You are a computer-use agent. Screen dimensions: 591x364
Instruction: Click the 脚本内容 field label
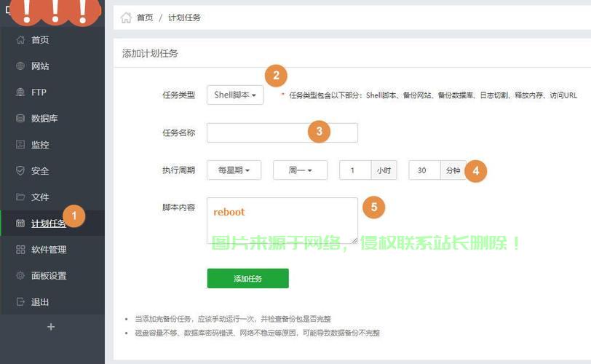point(178,207)
